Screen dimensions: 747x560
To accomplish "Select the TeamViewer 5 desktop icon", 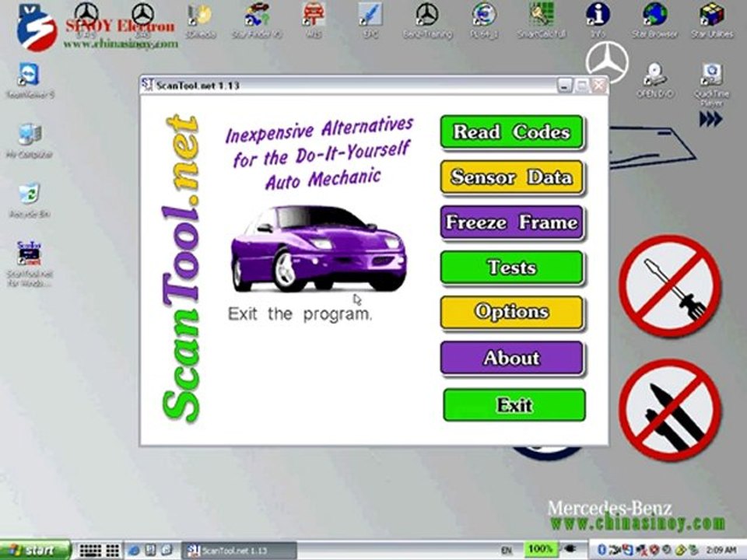I will point(30,81).
